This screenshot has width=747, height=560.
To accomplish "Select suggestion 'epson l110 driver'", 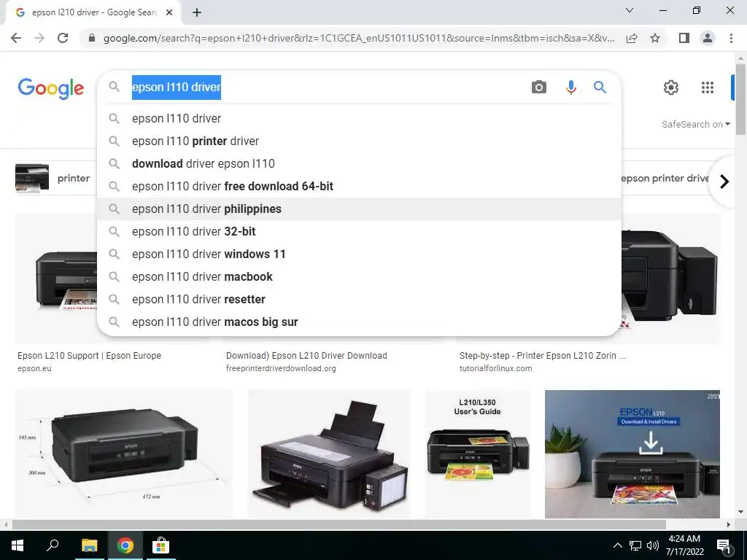I will (x=359, y=119).
